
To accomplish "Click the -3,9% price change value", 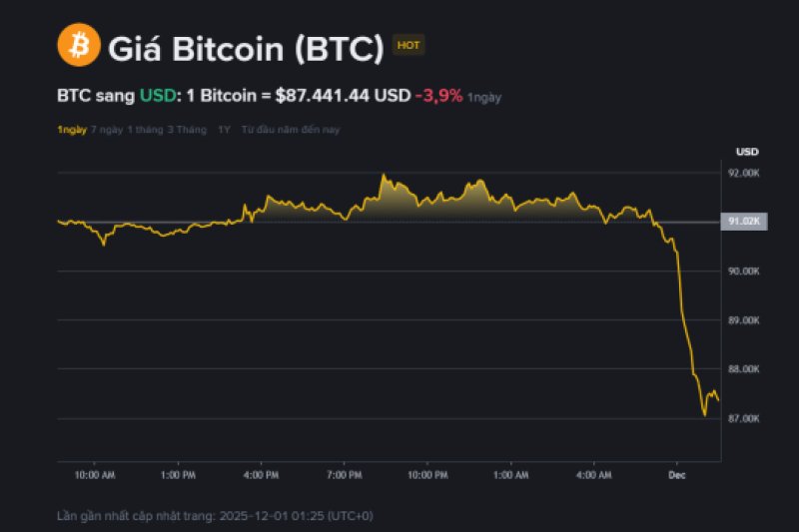I will coord(438,96).
